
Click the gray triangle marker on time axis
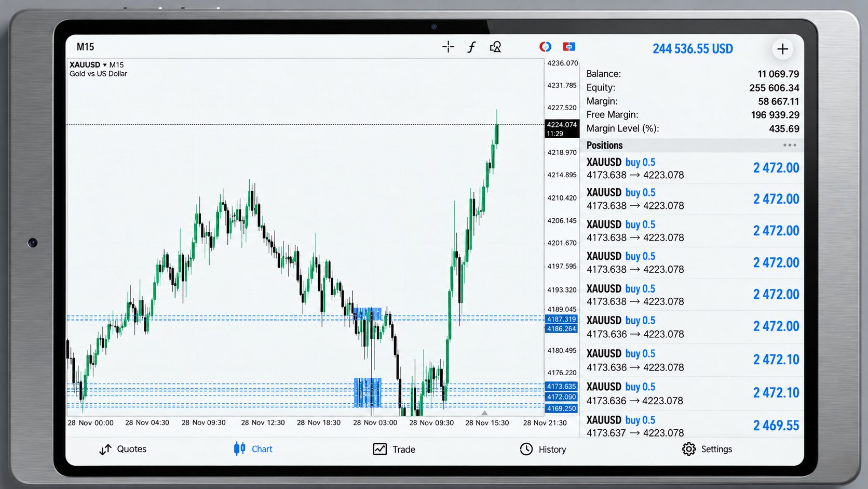point(484,413)
